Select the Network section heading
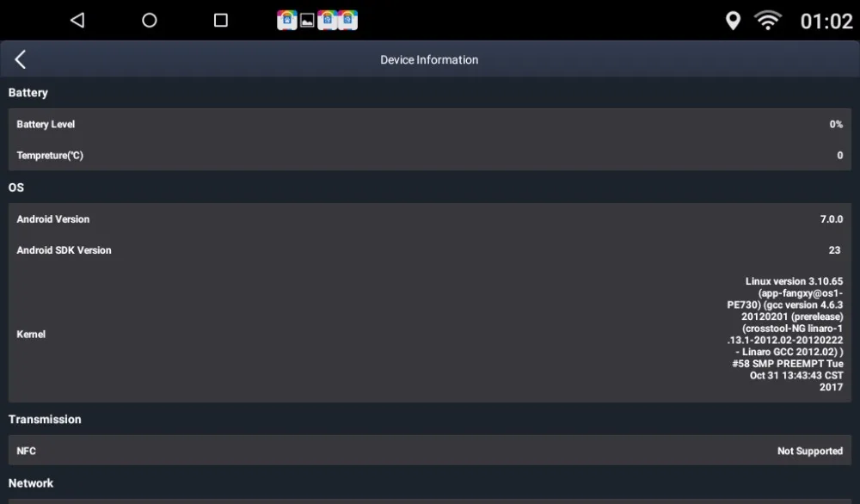 pos(31,483)
